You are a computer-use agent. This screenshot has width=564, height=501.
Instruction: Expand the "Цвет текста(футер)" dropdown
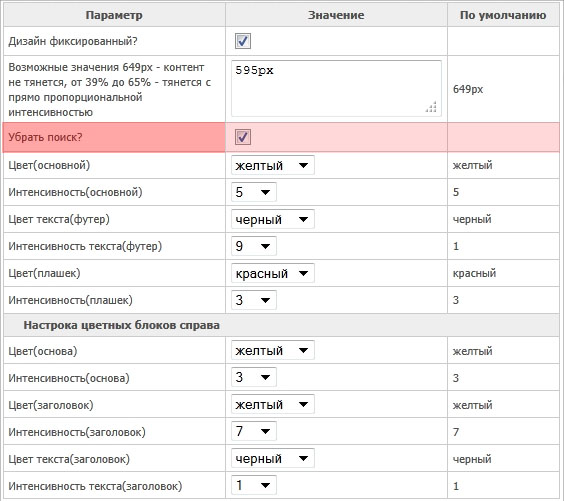point(273,219)
